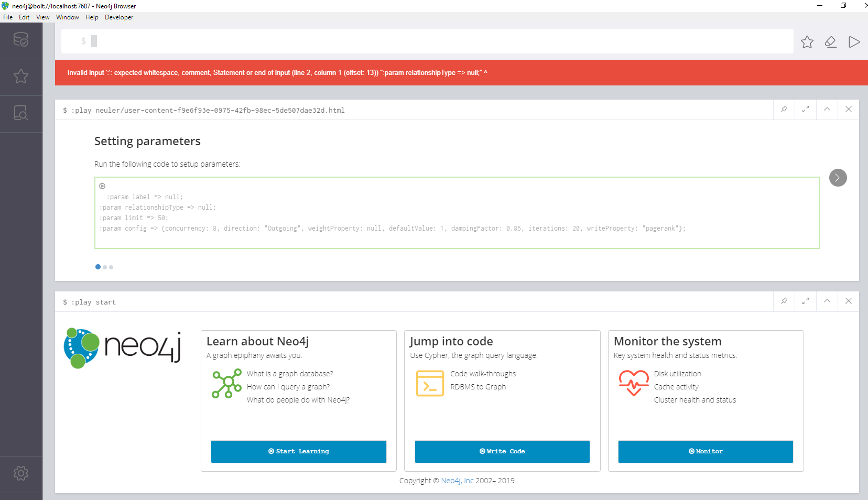Screen dimensions: 868x500
Task: Click 'RDBMS to Graph' text
Action: [x=478, y=387]
